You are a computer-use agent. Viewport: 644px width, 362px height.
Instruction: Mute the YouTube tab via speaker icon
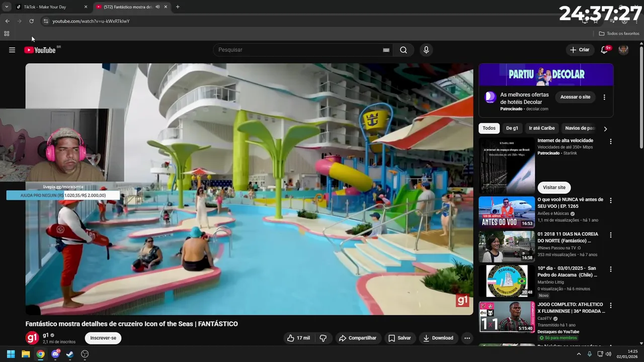[x=157, y=7]
